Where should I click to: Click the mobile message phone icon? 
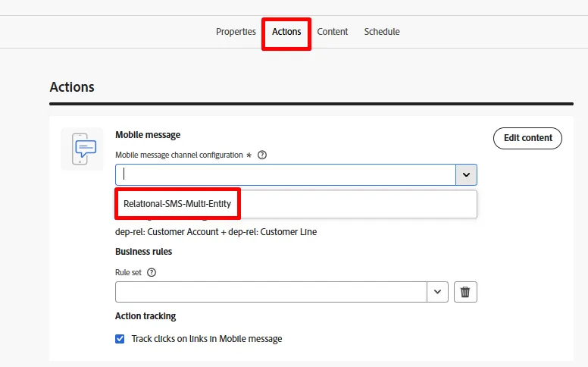point(83,149)
